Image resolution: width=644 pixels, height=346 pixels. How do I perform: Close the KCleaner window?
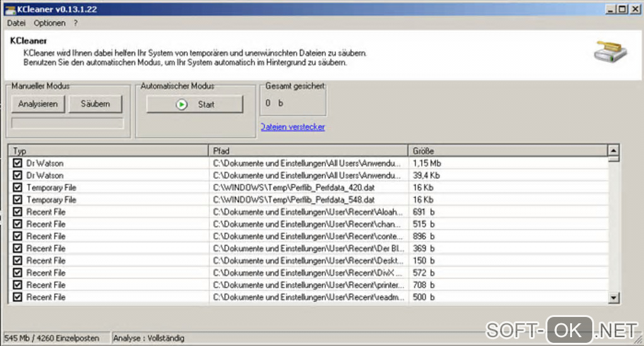pyautogui.click(x=635, y=9)
